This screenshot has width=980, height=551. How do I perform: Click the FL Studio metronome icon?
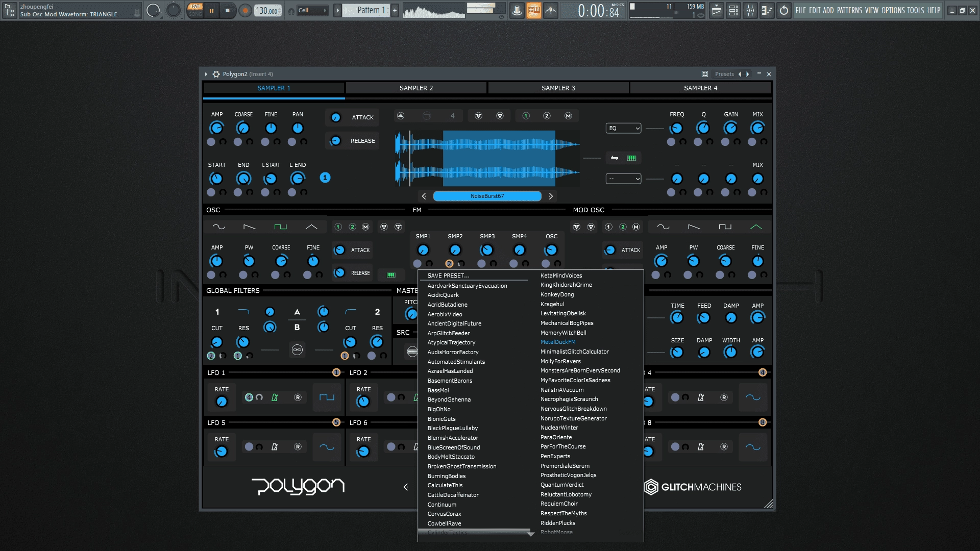(517, 10)
